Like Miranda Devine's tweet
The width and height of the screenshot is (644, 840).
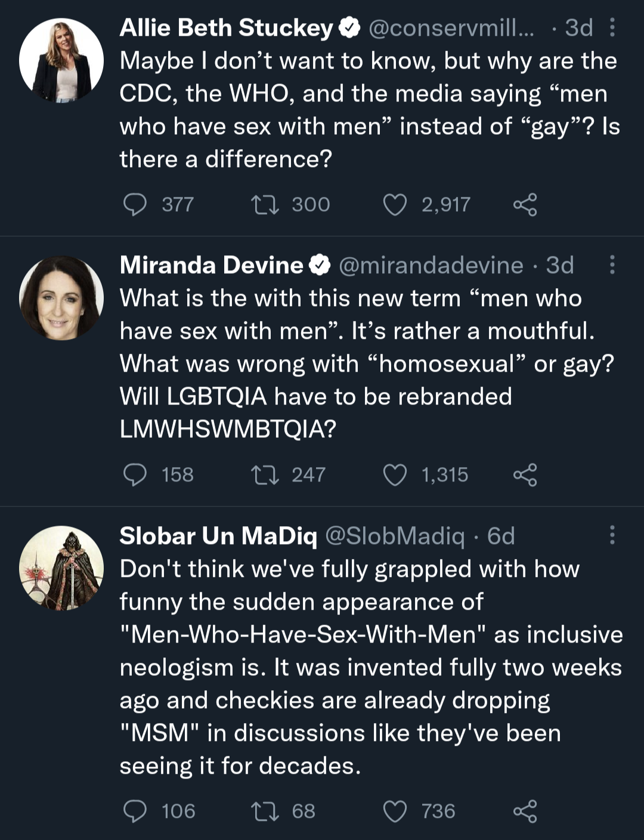pos(394,475)
